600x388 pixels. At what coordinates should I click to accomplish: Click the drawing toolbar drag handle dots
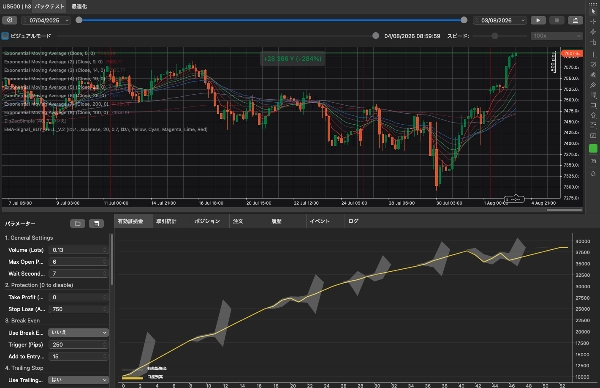[593, 3]
